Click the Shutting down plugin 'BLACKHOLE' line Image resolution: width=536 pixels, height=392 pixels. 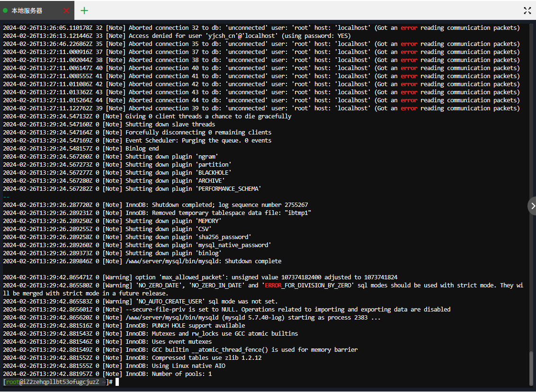point(117,173)
